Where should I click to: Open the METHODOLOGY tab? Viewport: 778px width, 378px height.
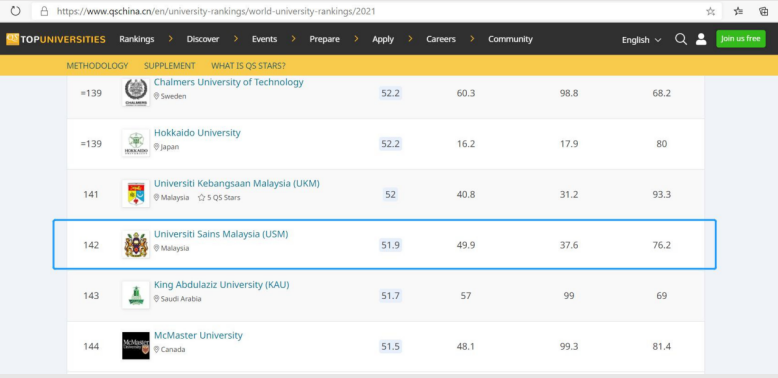(97, 65)
